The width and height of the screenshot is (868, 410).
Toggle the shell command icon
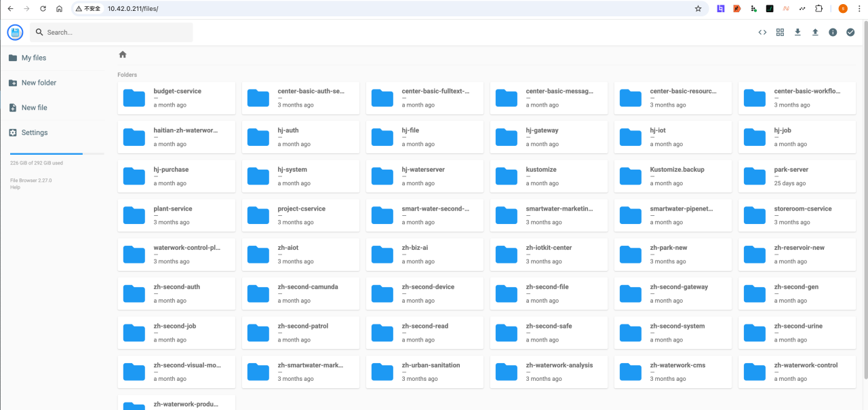click(x=762, y=33)
